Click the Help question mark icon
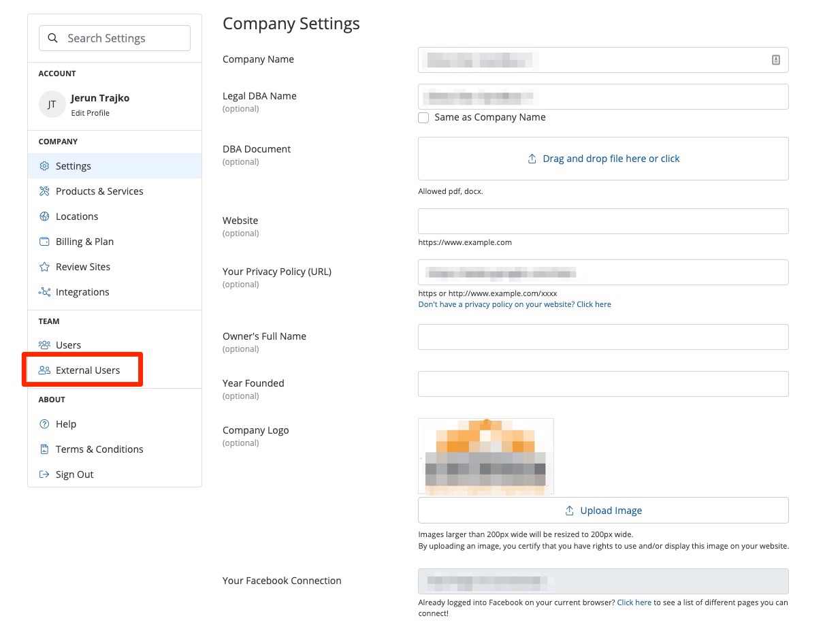The image size is (840, 629). [44, 424]
